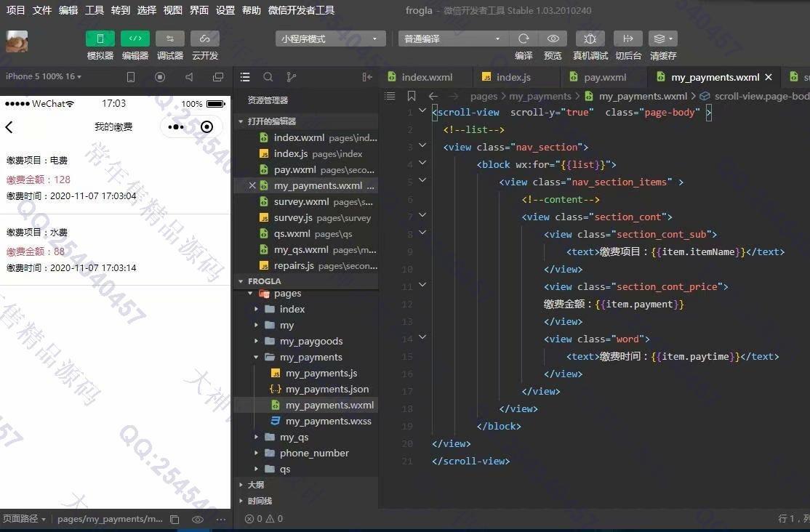Open the 小程序模式 mode dropdown
Screen dimensions: 810x532
pos(331,39)
